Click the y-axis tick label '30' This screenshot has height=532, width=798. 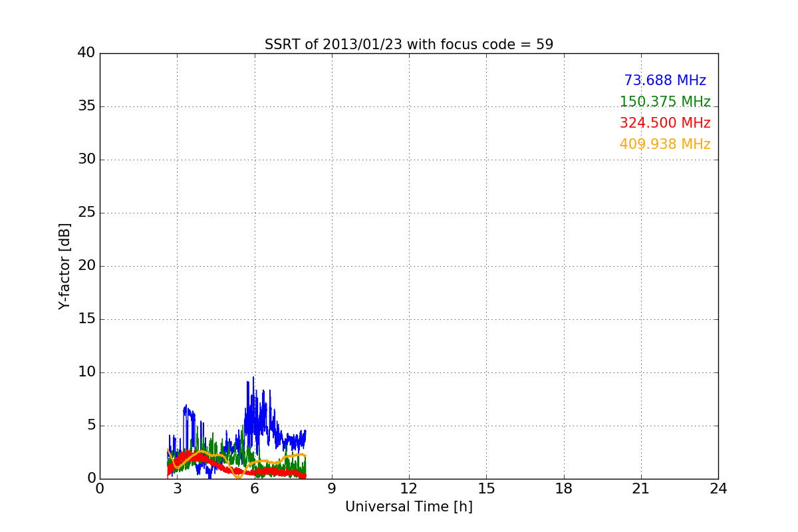(86, 159)
